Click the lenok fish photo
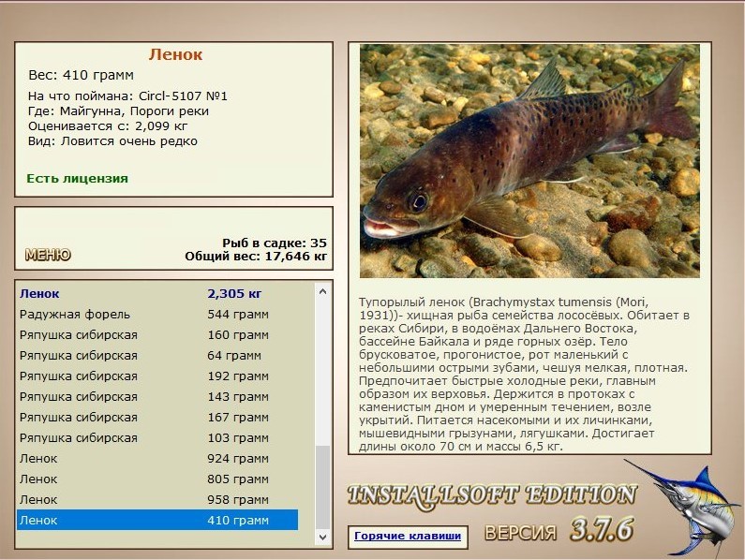The height and width of the screenshot is (560, 745). tap(529, 161)
